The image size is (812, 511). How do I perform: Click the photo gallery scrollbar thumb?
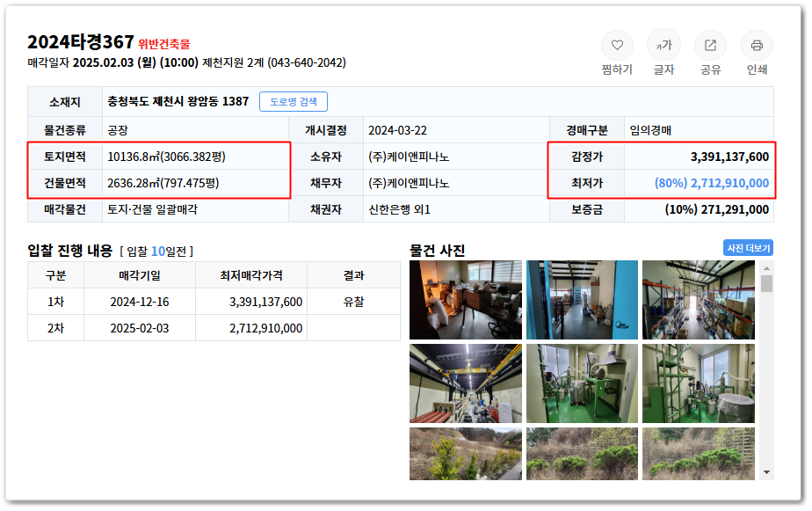pos(766,283)
